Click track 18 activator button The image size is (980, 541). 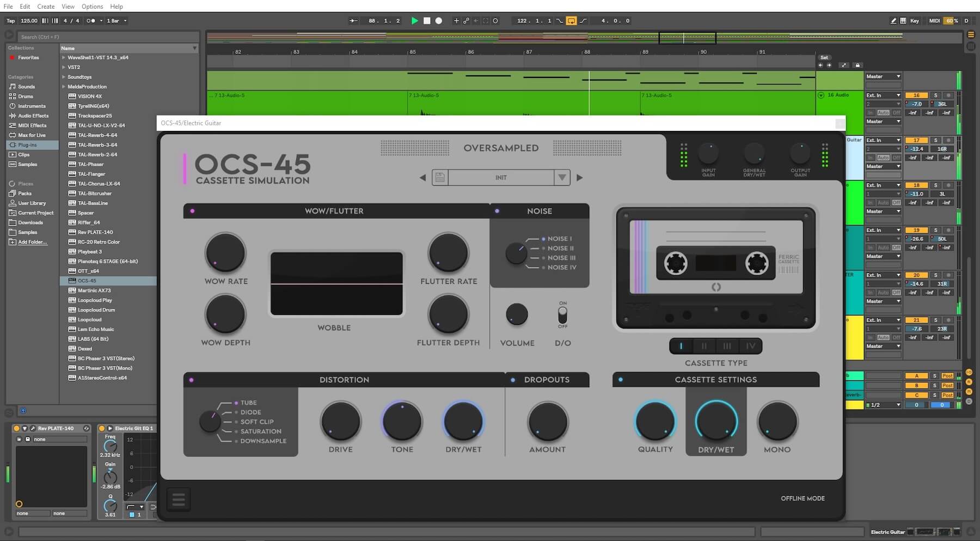[x=916, y=185]
